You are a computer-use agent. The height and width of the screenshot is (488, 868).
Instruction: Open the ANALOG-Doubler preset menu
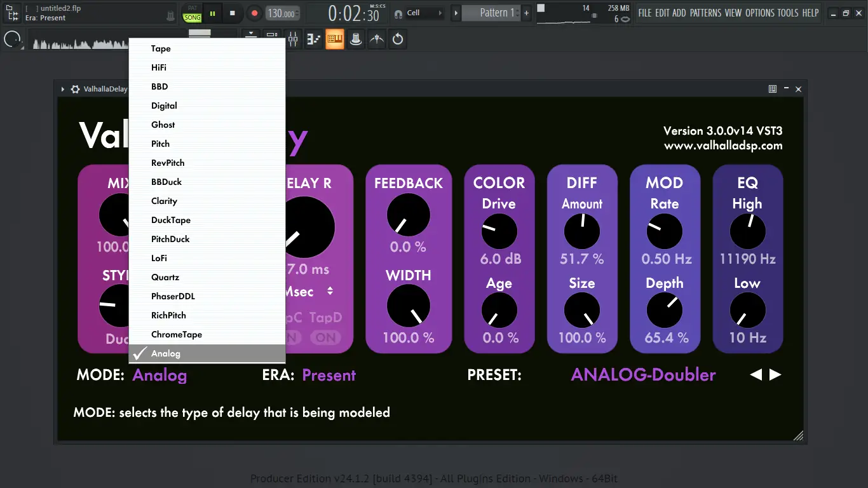pyautogui.click(x=643, y=375)
